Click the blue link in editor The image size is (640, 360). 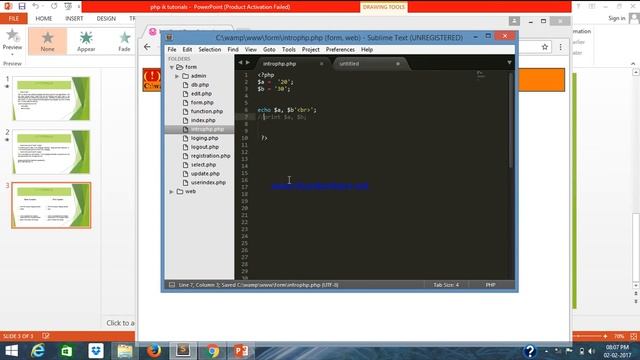[x=320, y=186]
